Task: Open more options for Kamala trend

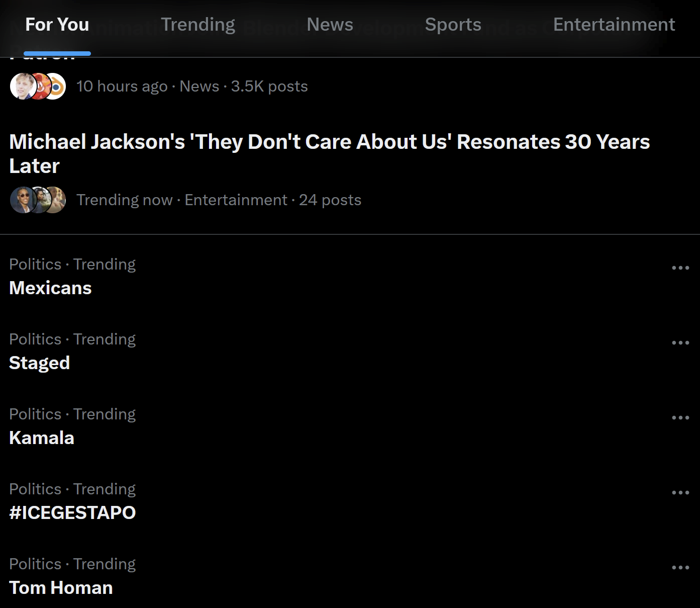Action: click(680, 417)
